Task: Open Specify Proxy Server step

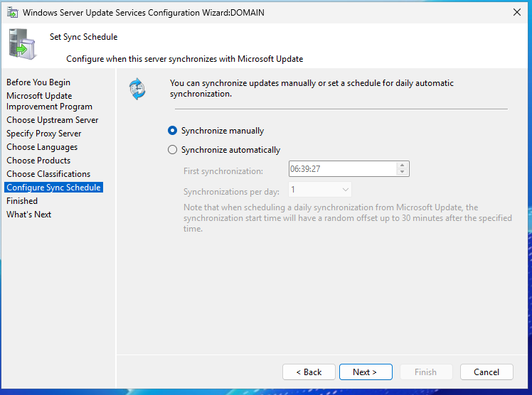Action: pyautogui.click(x=44, y=134)
